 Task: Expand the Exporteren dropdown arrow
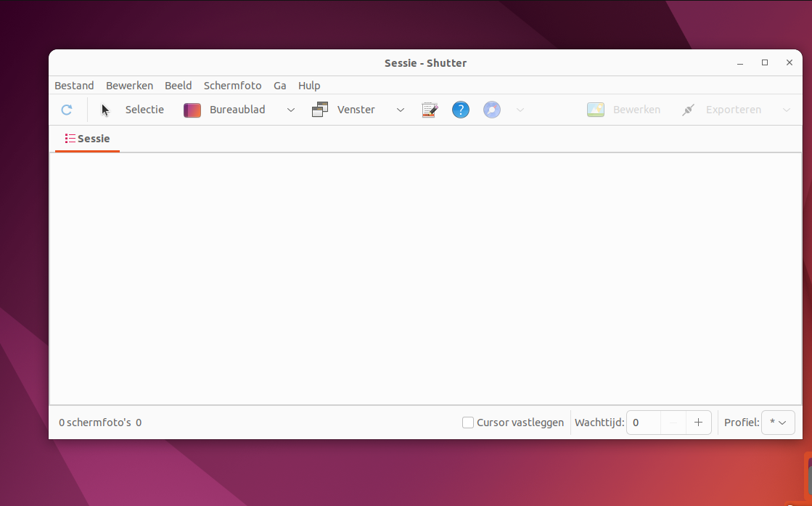[786, 110]
